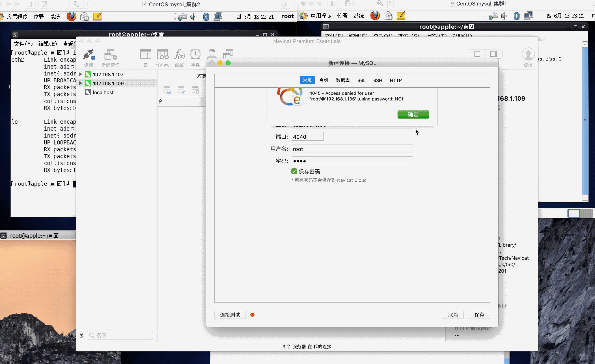This screenshot has height=364, width=595.
Task: Click the new table icon in object toolbar
Action: click(x=195, y=90)
